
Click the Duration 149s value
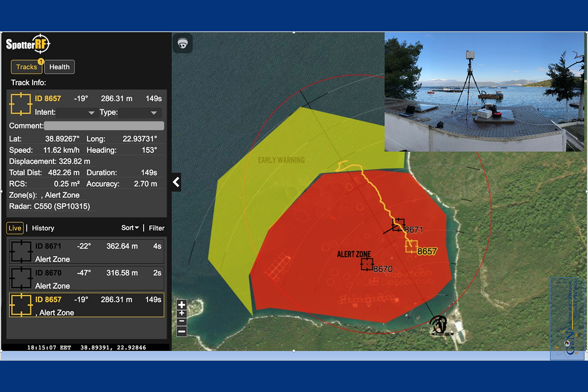[148, 172]
